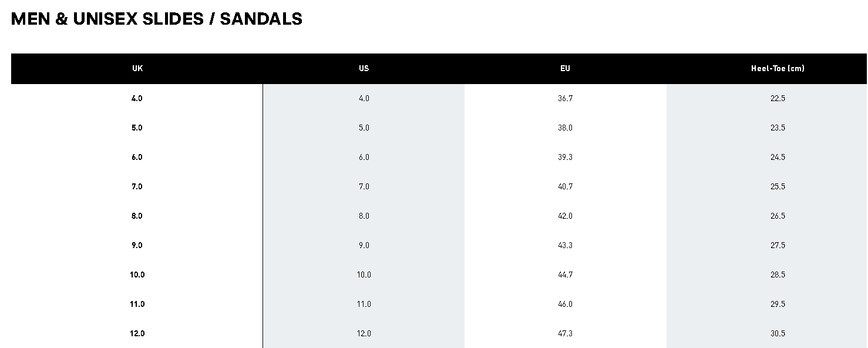868x348 pixels.
Task: Click the US size 10.0 cell
Action: tap(364, 275)
